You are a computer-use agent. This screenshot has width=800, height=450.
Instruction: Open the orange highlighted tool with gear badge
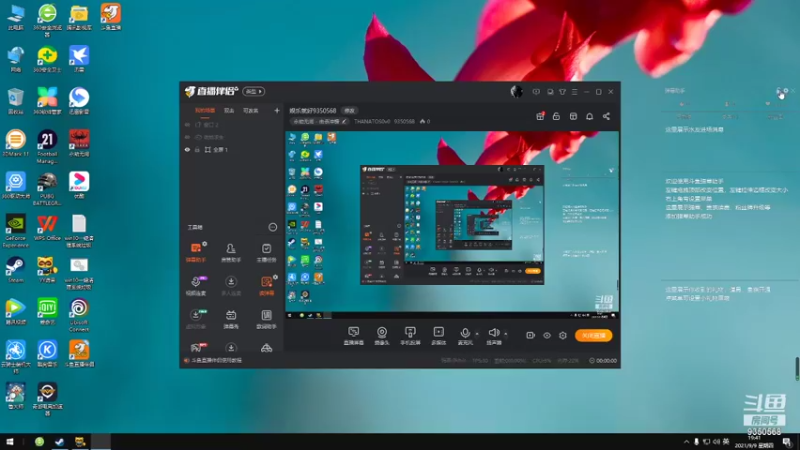pyautogui.click(x=266, y=286)
